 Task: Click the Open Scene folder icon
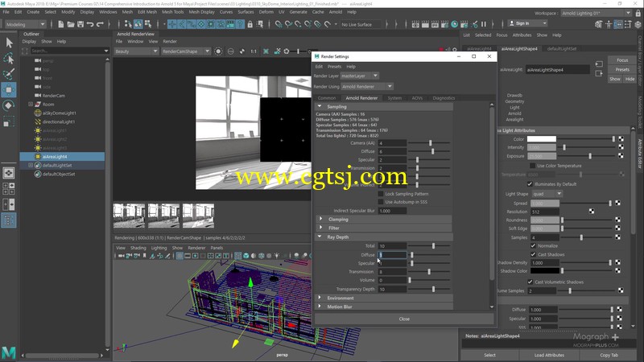(71, 25)
